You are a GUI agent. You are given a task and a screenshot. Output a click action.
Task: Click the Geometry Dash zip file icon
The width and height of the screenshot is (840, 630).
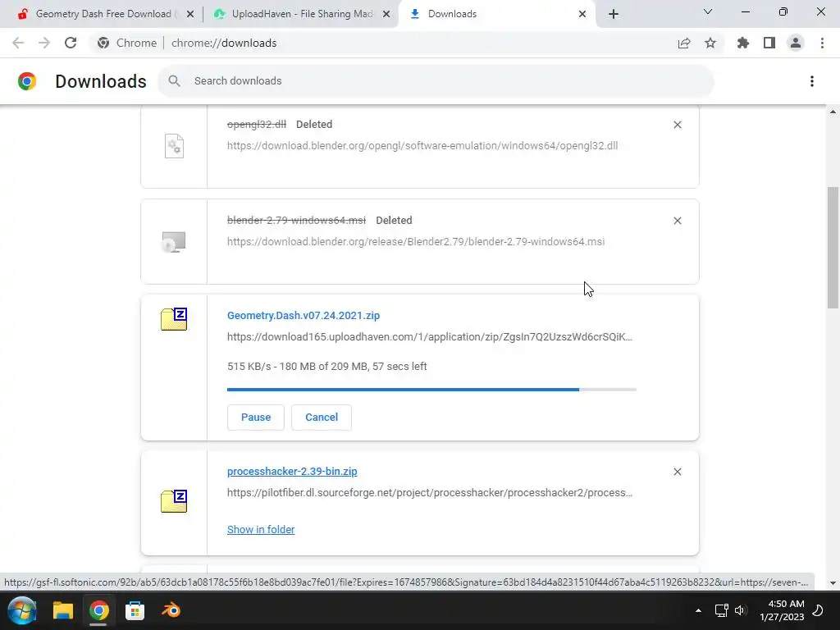click(174, 319)
